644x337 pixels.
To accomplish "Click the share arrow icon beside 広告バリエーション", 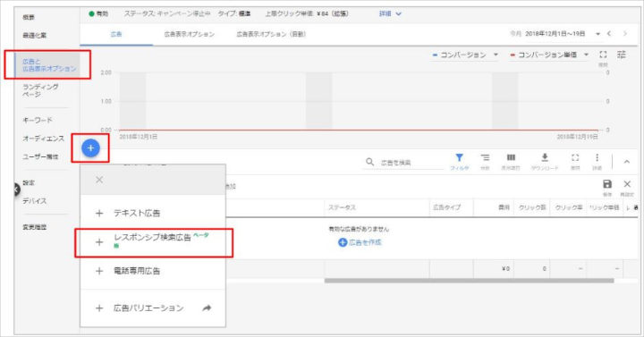I will [x=207, y=308].
